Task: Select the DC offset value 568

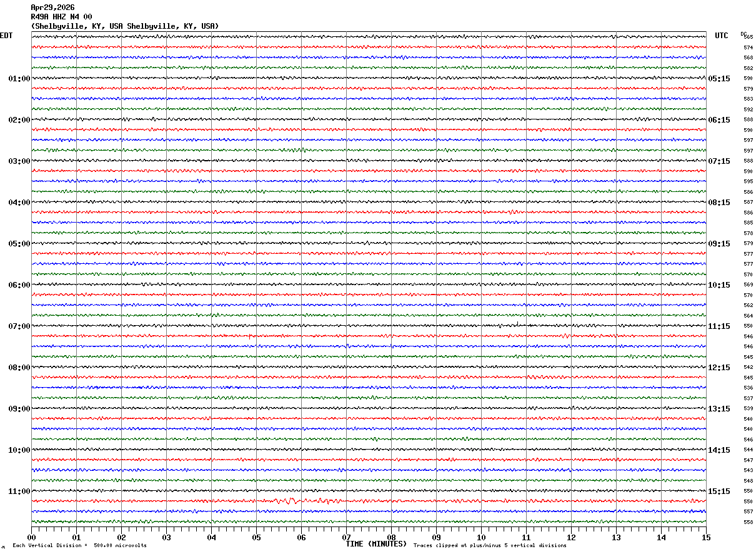Action: click(x=748, y=58)
